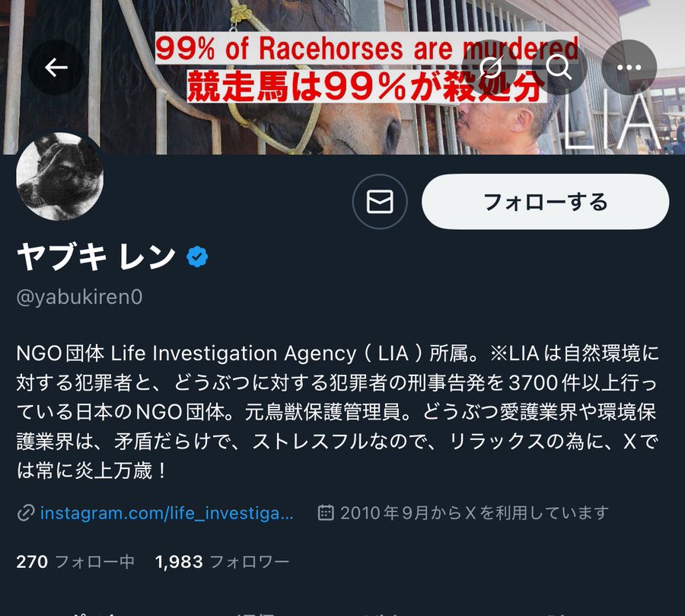The height and width of the screenshot is (616, 685).
Task: Click the ヤブキ レン display name
Action: coord(96,257)
